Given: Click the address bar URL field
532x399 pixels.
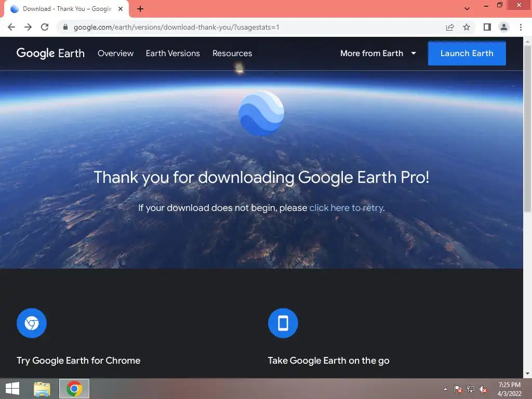Looking at the screenshot, I should point(251,27).
